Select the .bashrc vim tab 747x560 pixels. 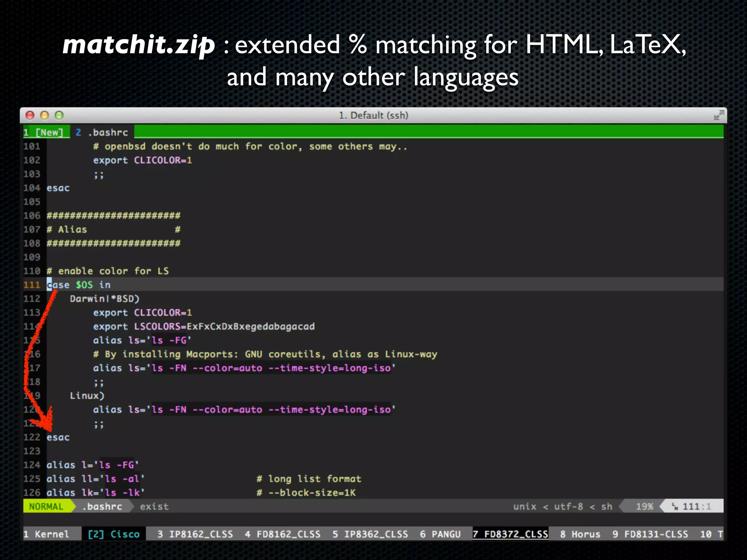(x=102, y=132)
